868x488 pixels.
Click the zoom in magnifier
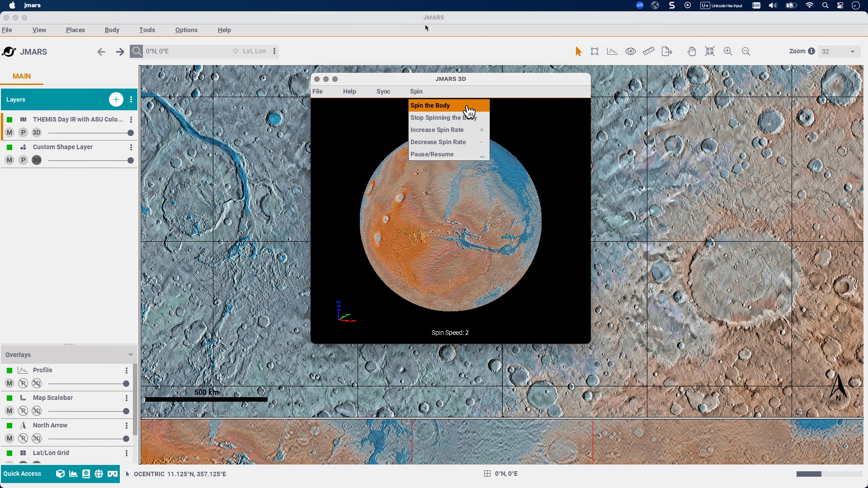coord(728,52)
